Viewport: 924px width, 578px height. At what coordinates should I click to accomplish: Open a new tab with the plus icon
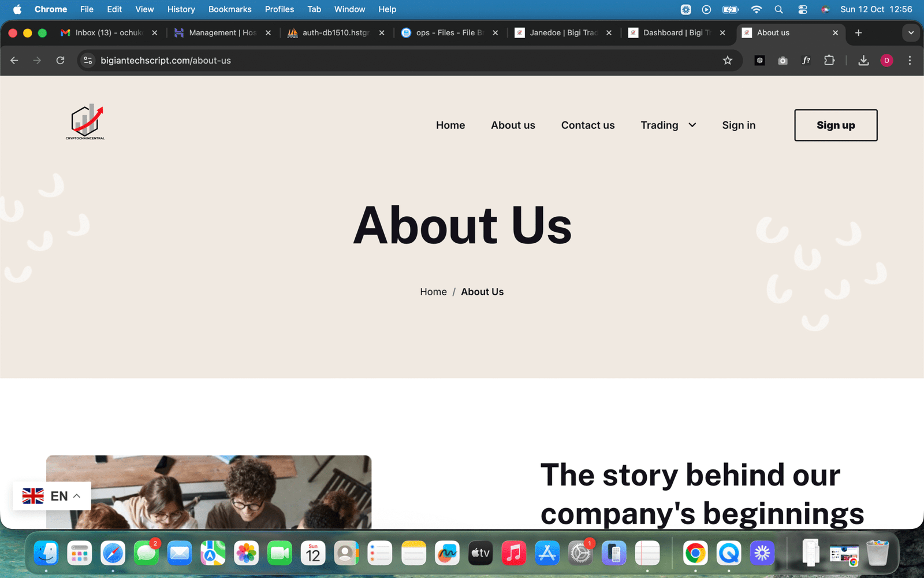[858, 33]
